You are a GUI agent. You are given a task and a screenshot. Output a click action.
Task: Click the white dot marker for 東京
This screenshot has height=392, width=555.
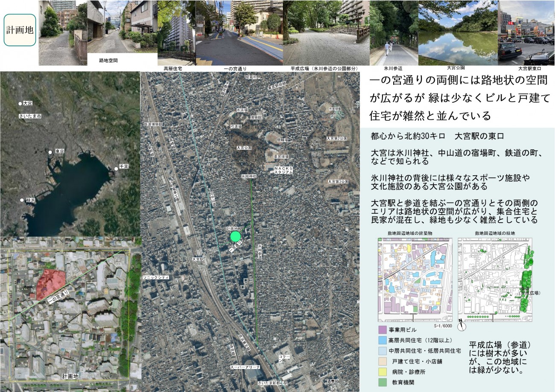pyautogui.click(x=50, y=151)
